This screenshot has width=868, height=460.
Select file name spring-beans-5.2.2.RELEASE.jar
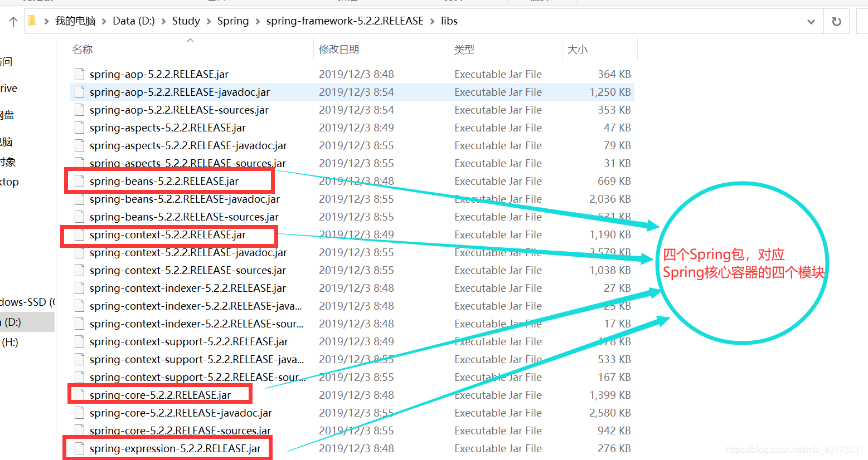pyautogui.click(x=164, y=181)
